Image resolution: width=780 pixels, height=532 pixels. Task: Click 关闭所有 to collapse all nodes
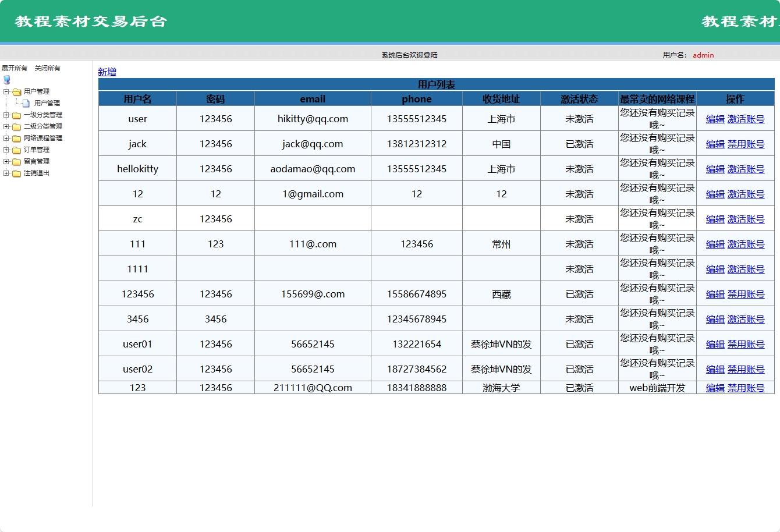[47, 68]
